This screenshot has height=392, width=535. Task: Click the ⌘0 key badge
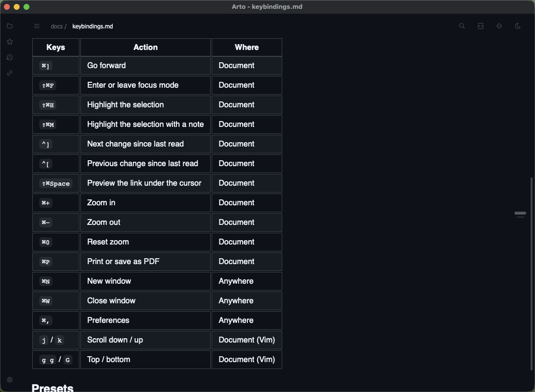(x=46, y=242)
